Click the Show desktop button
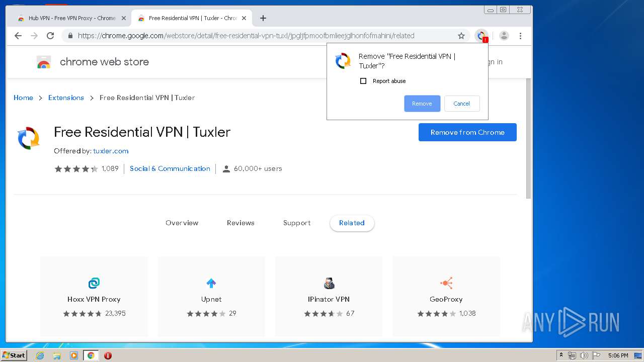644x362 pixels. 638,355
